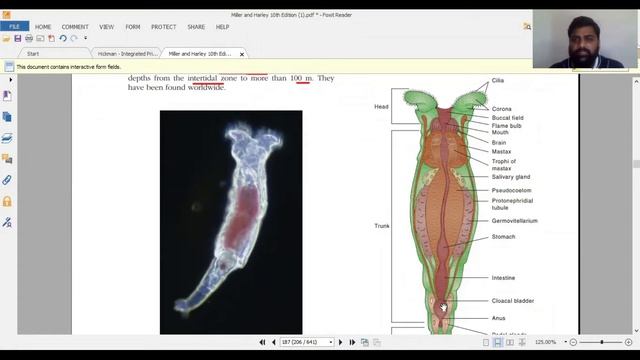Image resolution: width=640 pixels, height=360 pixels.
Task: Open the FILE menu
Action: 14,27
